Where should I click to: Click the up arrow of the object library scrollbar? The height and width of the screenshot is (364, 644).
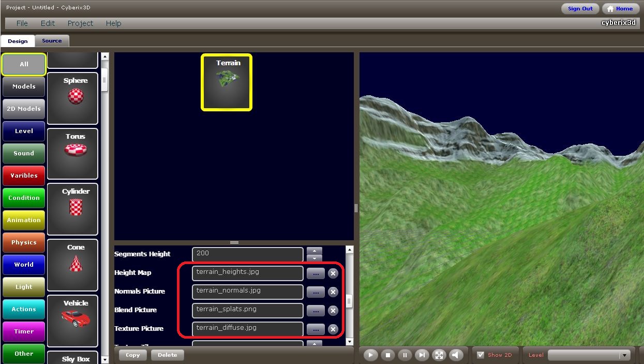(105, 56)
